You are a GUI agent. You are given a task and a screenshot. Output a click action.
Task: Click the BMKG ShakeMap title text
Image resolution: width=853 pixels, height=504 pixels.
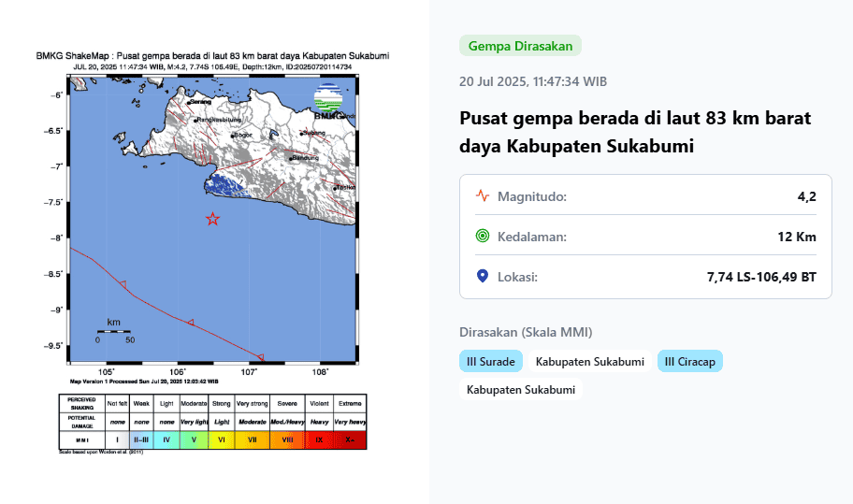(212, 55)
